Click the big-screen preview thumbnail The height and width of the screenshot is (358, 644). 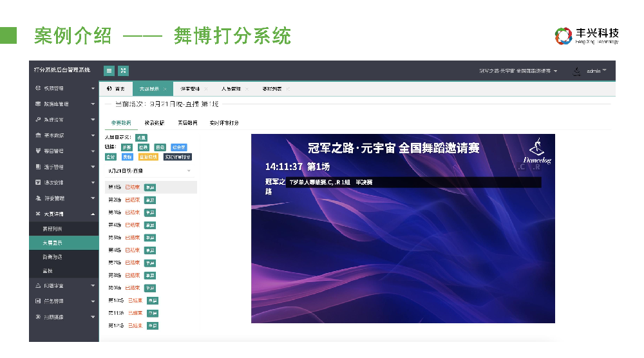[x=403, y=229]
